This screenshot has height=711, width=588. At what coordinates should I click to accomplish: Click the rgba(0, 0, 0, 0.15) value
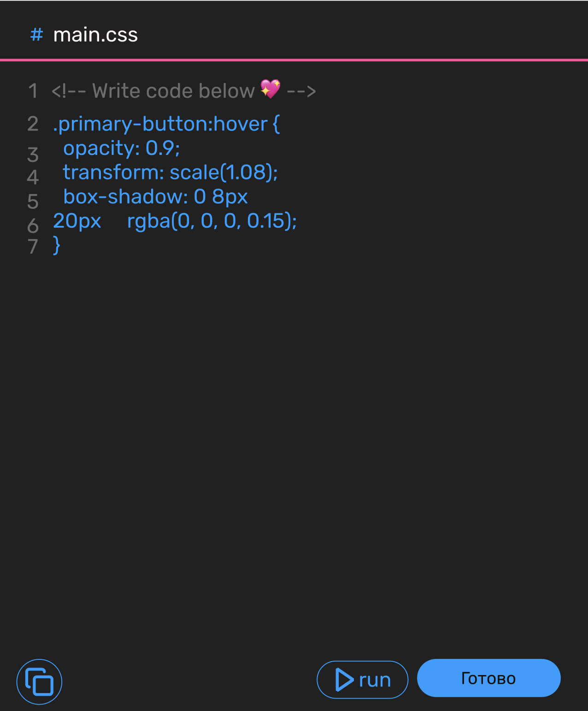[212, 221]
